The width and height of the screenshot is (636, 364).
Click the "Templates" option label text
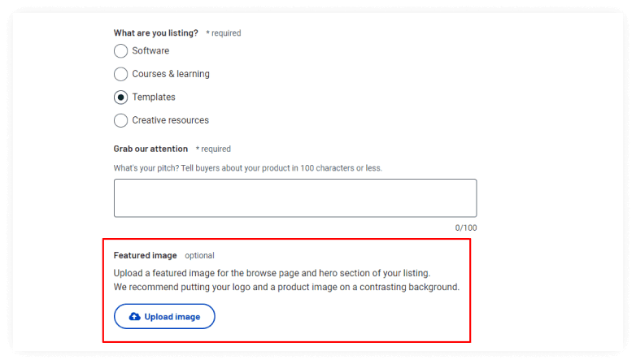pos(154,97)
